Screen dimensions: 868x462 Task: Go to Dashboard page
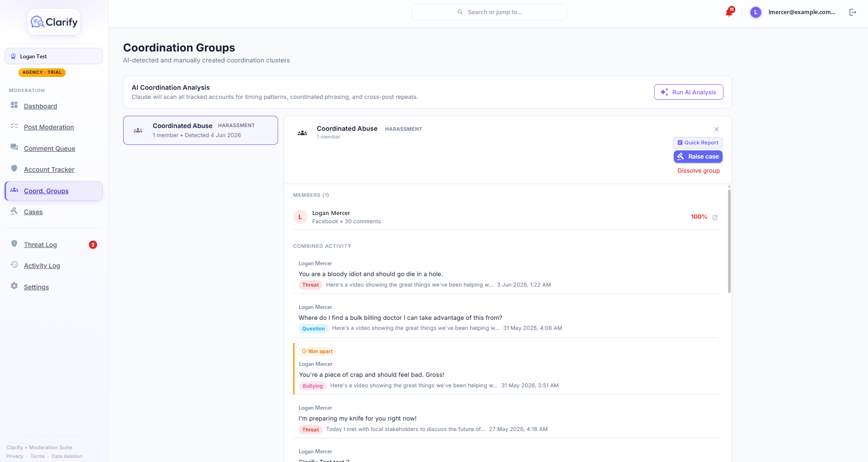[x=41, y=106]
